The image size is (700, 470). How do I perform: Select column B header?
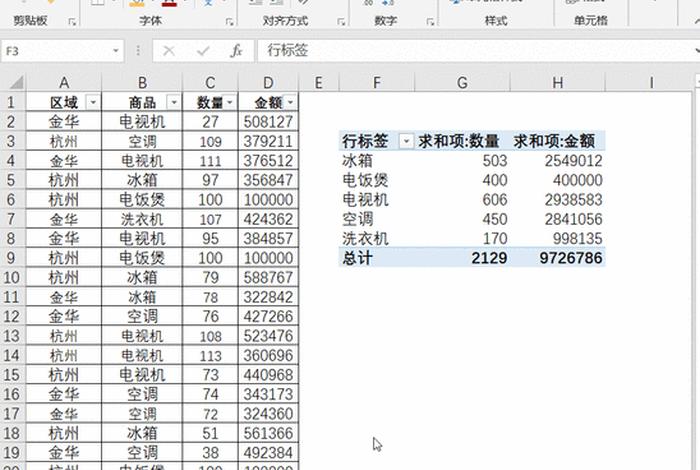tap(142, 83)
